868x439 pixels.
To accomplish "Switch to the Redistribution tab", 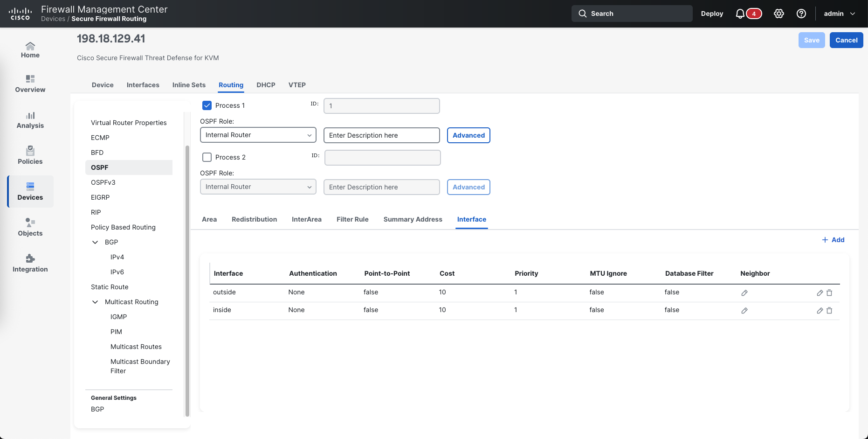I will tap(254, 219).
